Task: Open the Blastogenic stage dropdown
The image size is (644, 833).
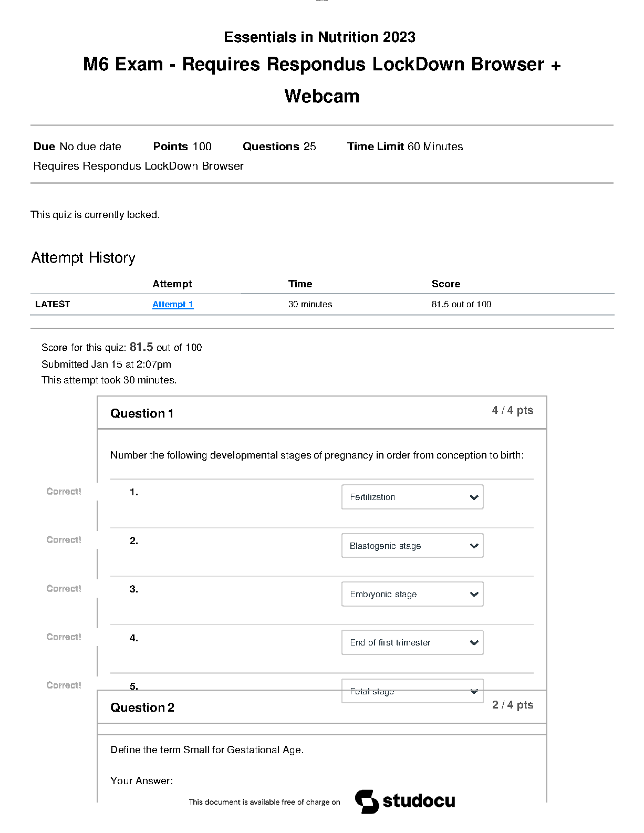Action: (412, 546)
